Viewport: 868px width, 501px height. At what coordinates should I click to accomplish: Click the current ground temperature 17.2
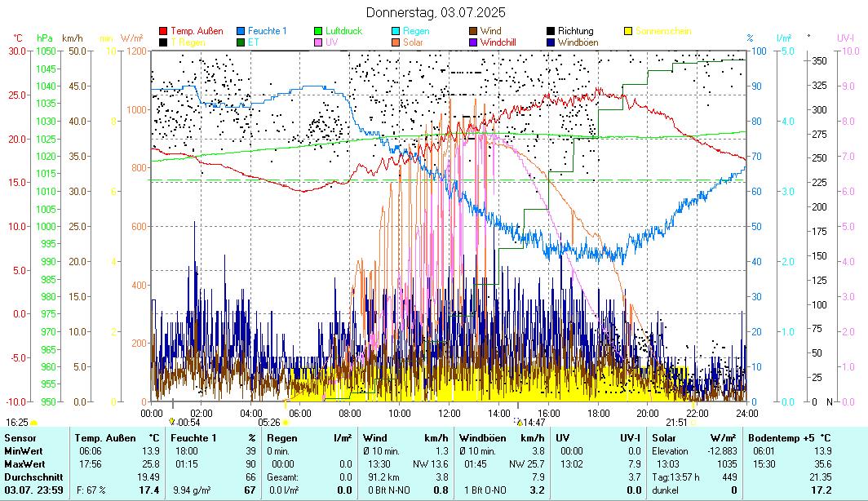click(821, 490)
